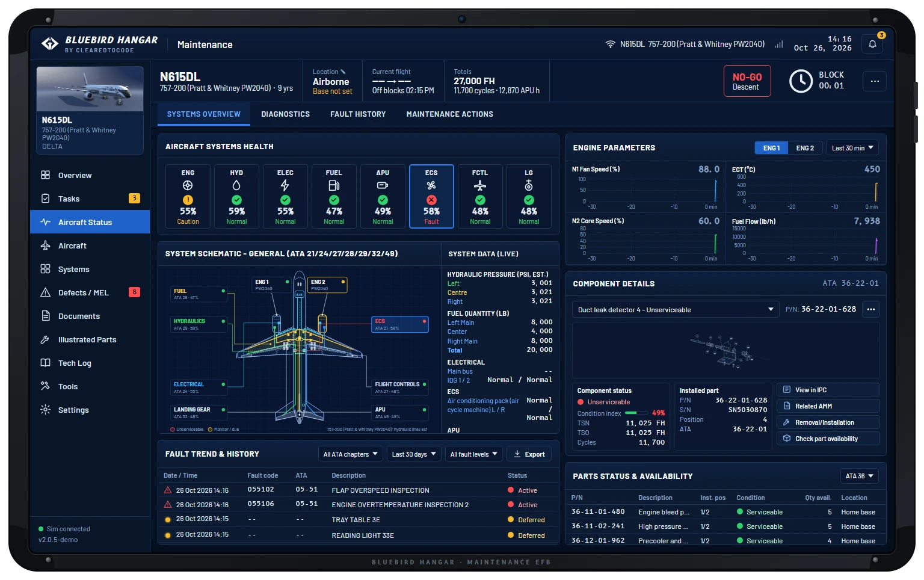Open the Last 30 min time range dropdown
924x580 pixels.
pos(852,148)
